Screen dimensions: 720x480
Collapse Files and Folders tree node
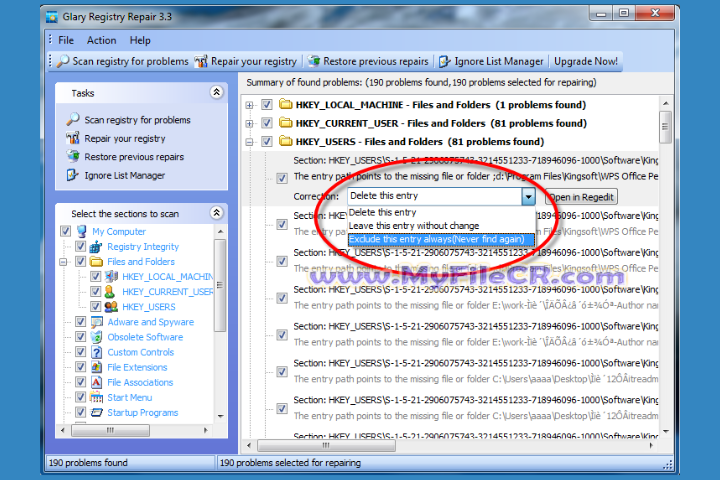[63, 262]
